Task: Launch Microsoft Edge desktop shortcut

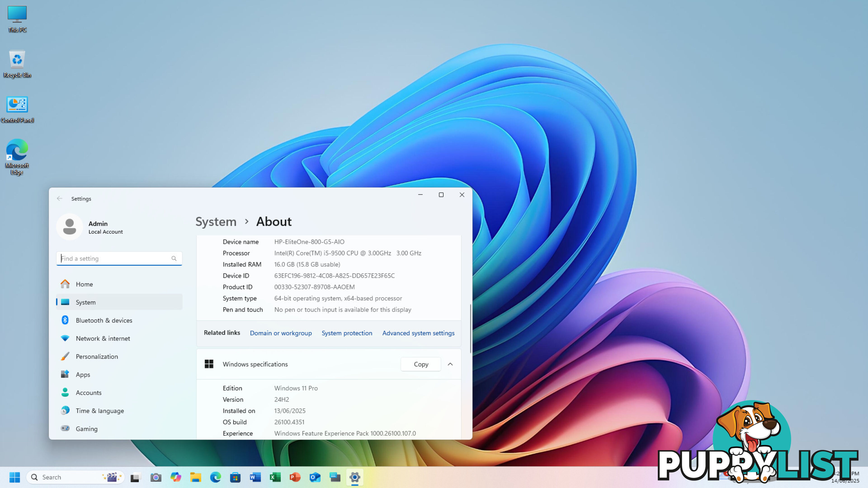Action: [x=17, y=157]
